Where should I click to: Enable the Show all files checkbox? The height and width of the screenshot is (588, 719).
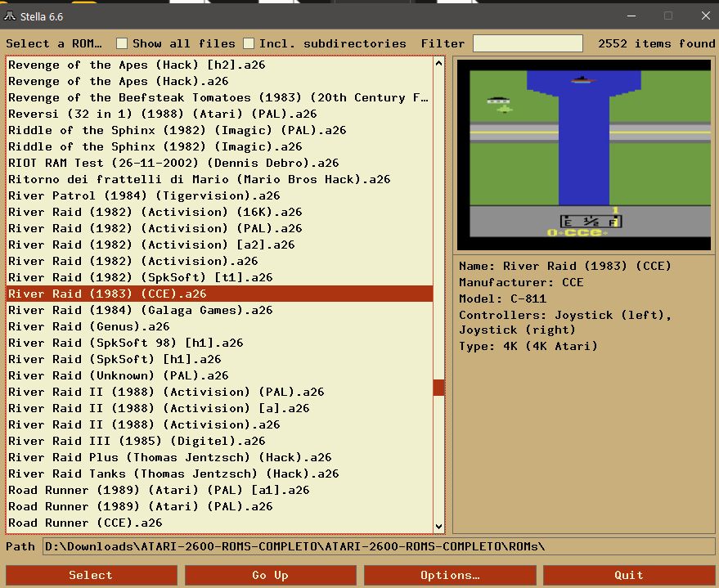122,43
